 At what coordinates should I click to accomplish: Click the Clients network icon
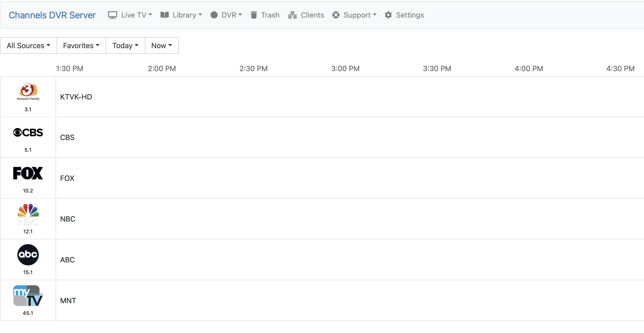tap(292, 15)
